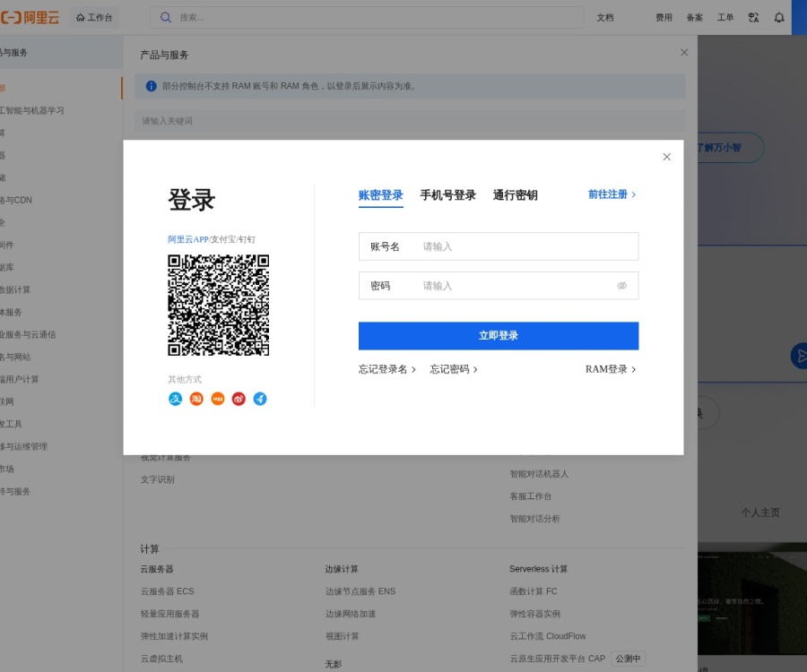
Task: Open 文档 in the top bar
Action: click(605, 18)
